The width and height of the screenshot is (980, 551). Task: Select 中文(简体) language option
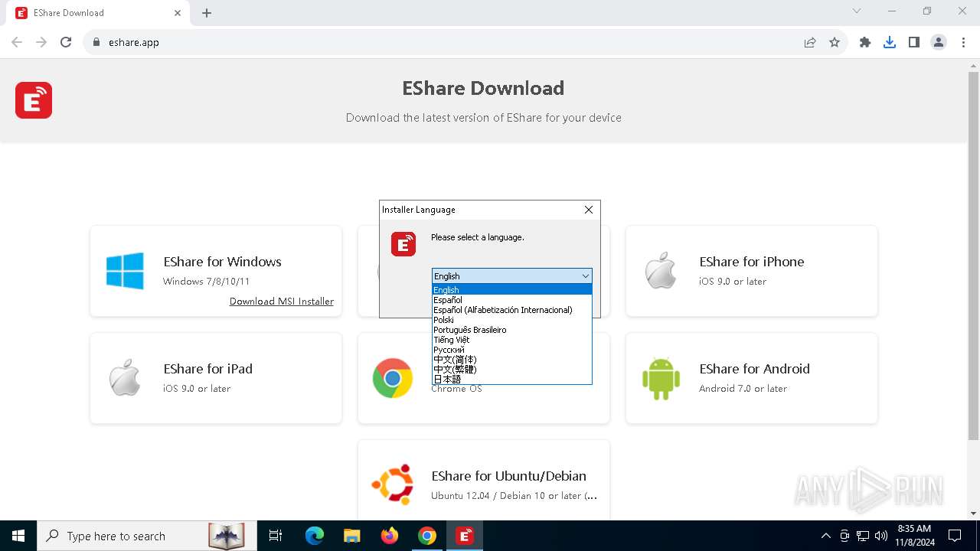point(511,360)
